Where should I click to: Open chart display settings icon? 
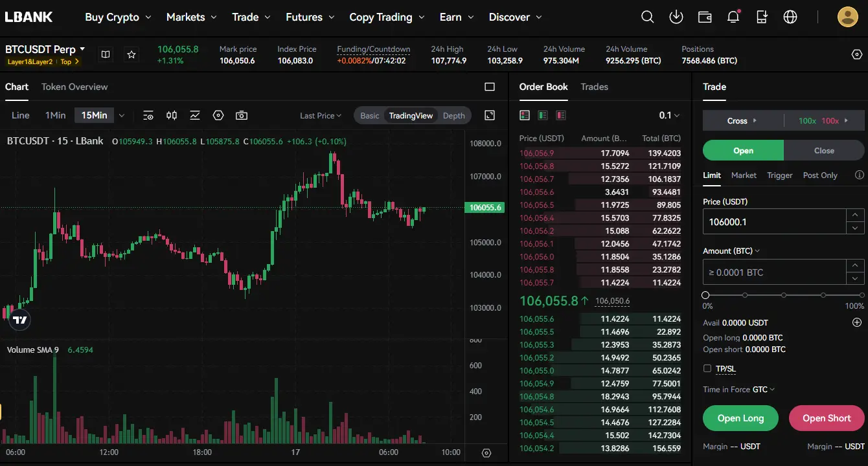148,115
